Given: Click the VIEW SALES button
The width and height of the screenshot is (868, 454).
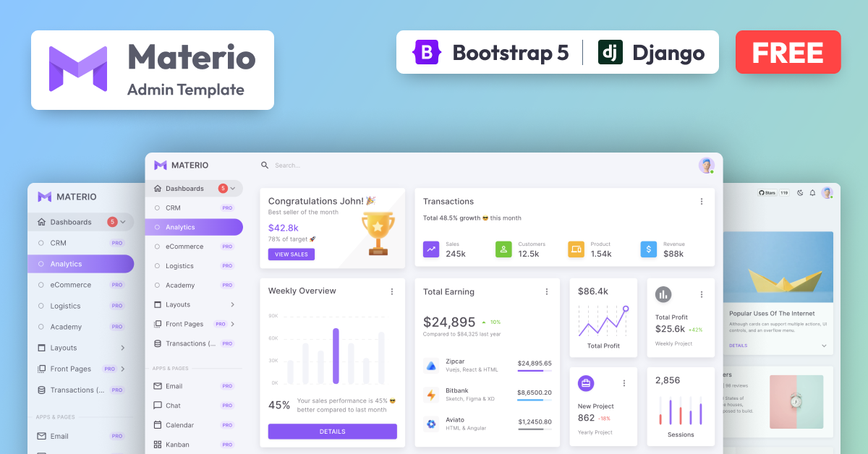Looking at the screenshot, I should click(x=292, y=254).
